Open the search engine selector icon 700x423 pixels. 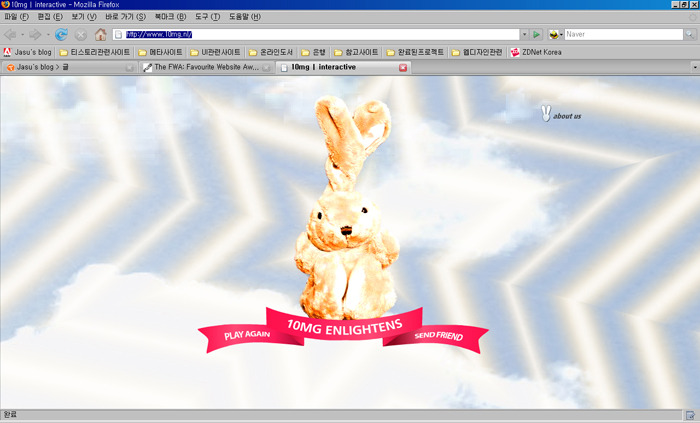click(555, 34)
